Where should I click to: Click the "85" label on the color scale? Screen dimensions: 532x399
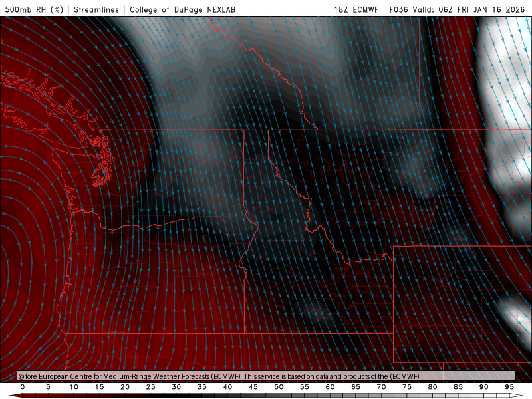click(x=458, y=387)
